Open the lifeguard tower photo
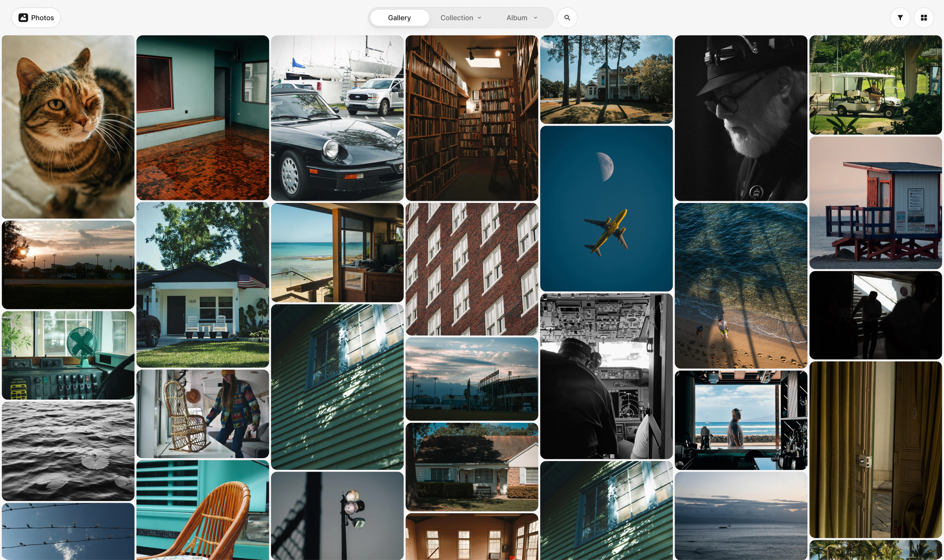Screen dimensions: 944x560 (x=876, y=203)
